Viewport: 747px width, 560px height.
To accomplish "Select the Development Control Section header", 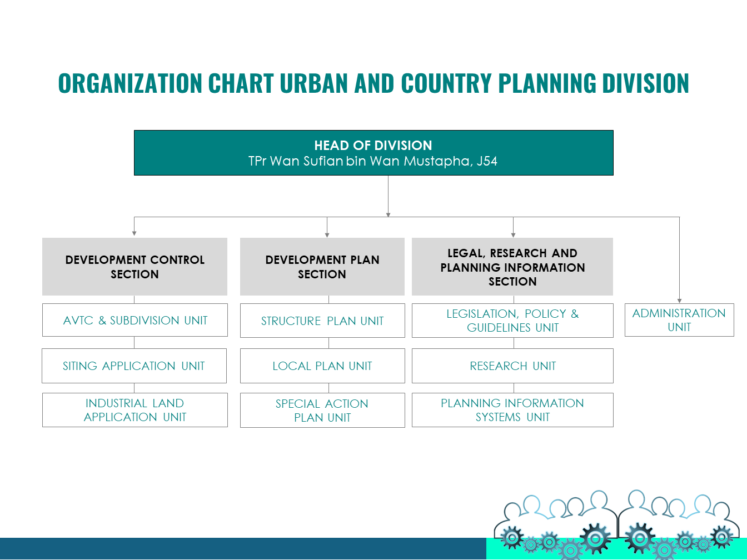I will pyautogui.click(x=135, y=267).
